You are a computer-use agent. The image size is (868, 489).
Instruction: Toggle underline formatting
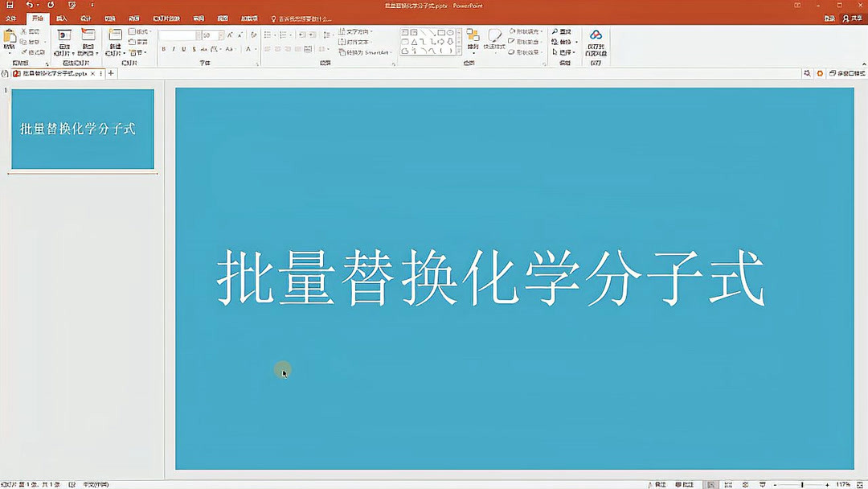[184, 48]
